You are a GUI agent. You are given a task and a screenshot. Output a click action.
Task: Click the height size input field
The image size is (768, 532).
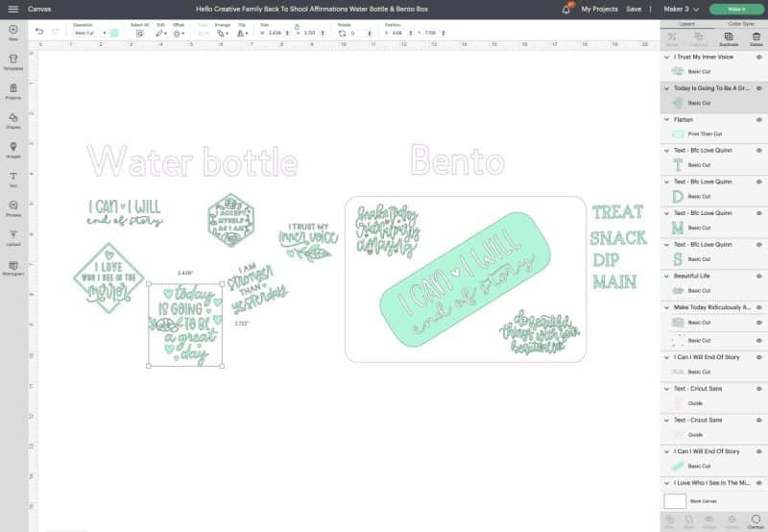click(309, 33)
